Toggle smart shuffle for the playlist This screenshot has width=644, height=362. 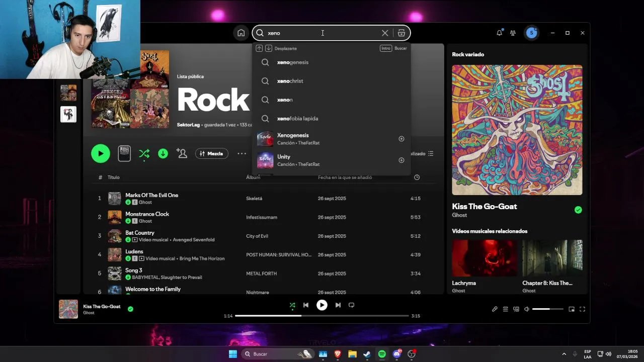pos(144,154)
